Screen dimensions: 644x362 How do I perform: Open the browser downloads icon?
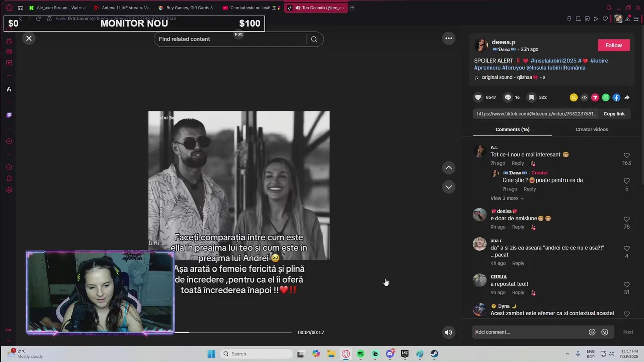click(628, 19)
